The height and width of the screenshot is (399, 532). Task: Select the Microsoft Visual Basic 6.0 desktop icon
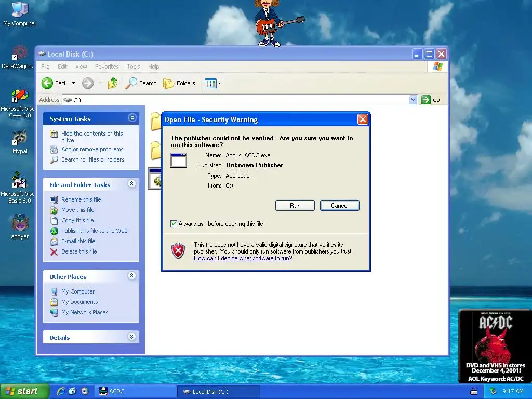[x=18, y=188]
